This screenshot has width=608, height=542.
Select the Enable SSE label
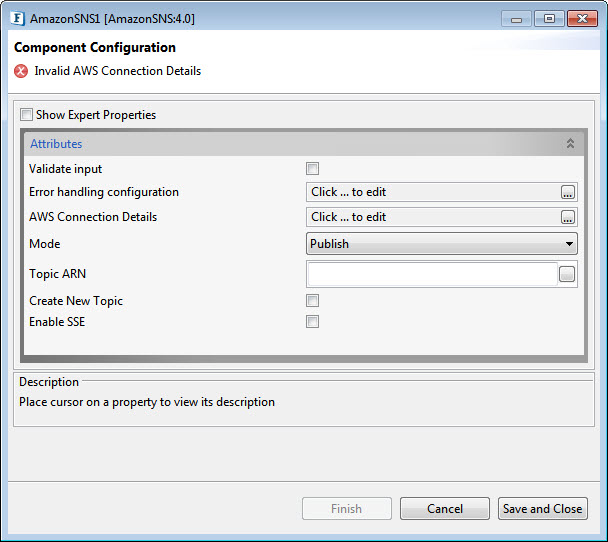pos(57,322)
